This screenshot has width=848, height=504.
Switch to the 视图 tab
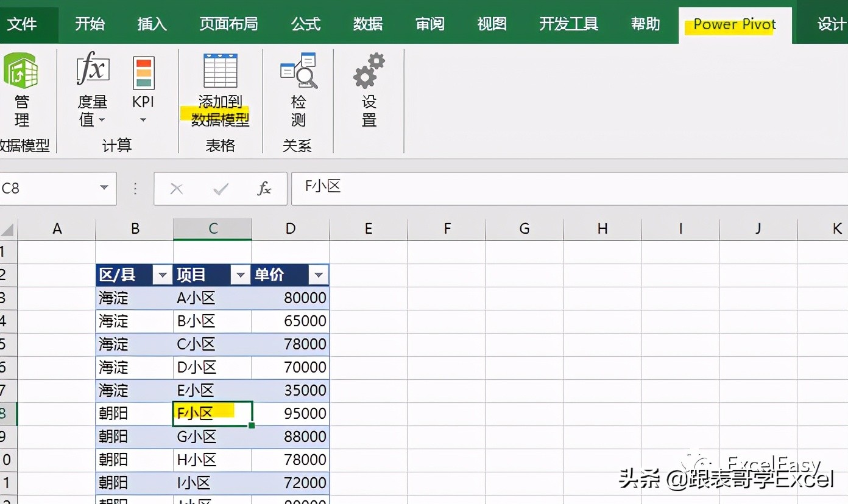click(x=492, y=24)
